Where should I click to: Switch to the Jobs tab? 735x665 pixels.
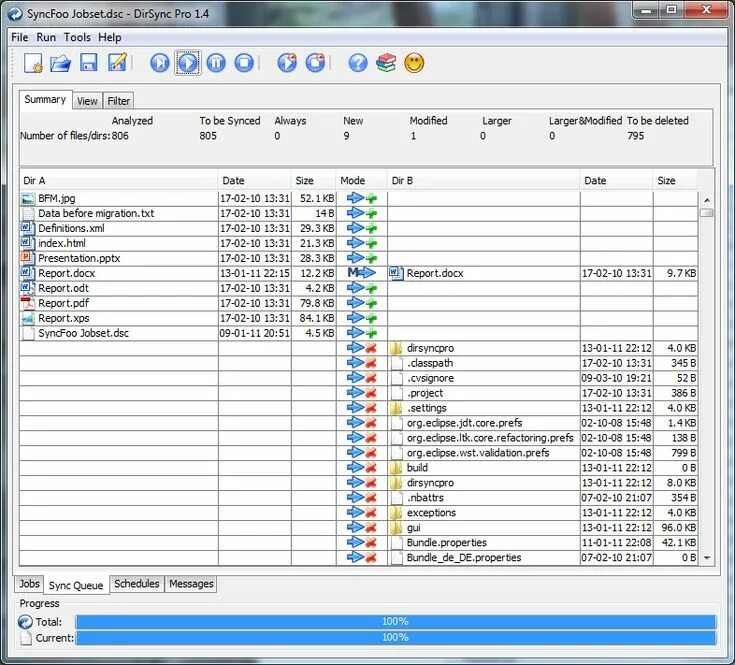(29, 584)
